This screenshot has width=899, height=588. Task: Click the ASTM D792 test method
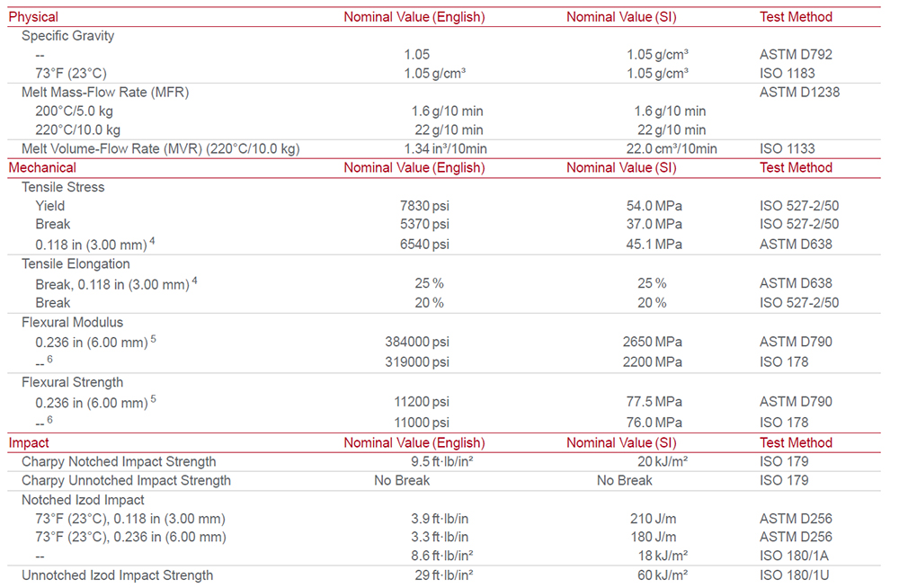coord(796,55)
